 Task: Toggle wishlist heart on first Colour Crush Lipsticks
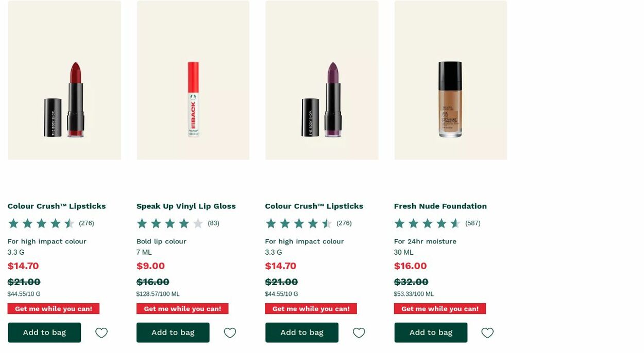click(101, 332)
